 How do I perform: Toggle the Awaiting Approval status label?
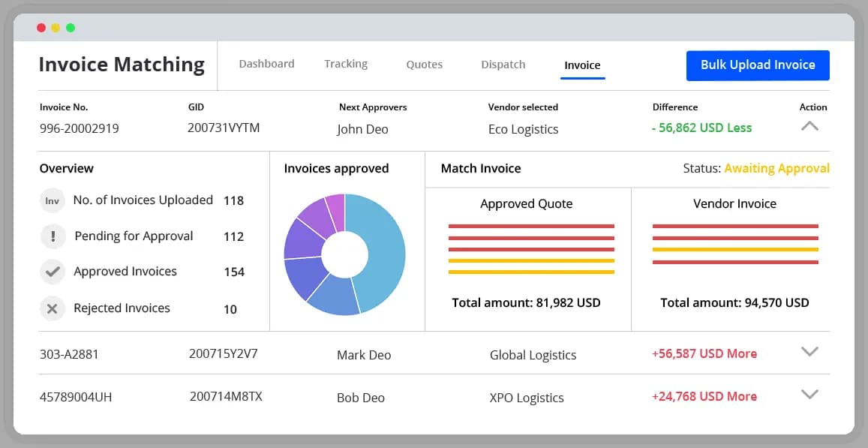776,168
